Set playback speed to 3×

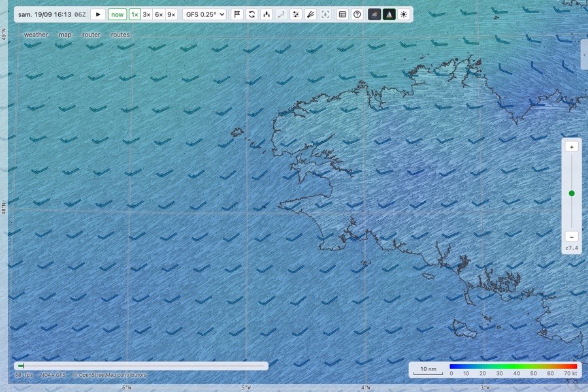(x=146, y=14)
